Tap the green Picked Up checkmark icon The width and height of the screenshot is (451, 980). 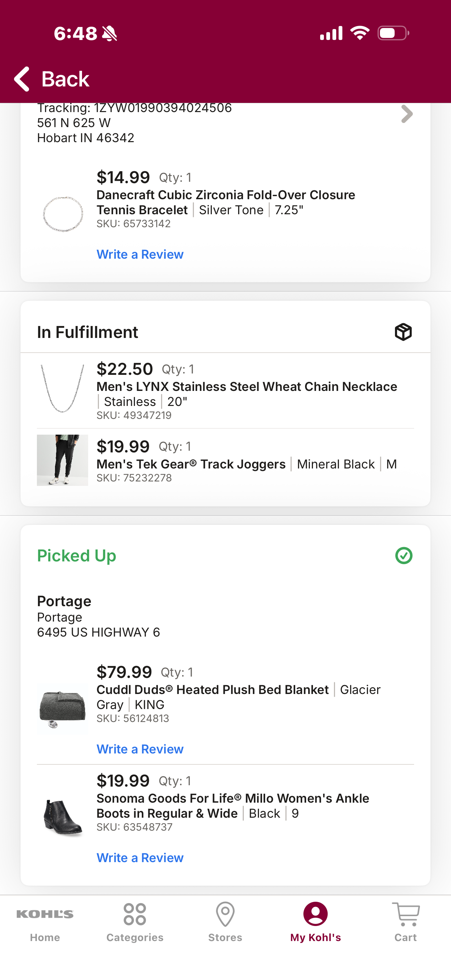404,555
